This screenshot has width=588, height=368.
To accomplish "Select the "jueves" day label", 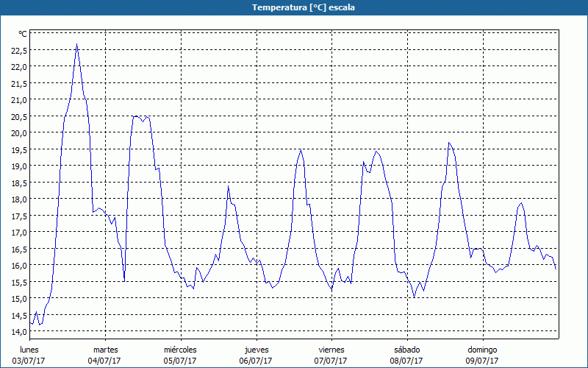I will tap(257, 350).
